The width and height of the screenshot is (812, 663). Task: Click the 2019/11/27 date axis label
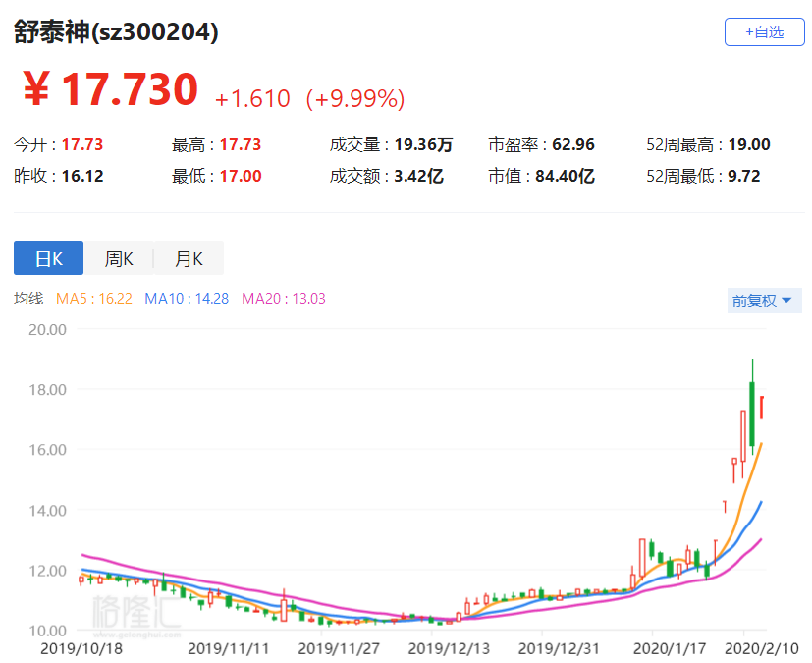(339, 648)
